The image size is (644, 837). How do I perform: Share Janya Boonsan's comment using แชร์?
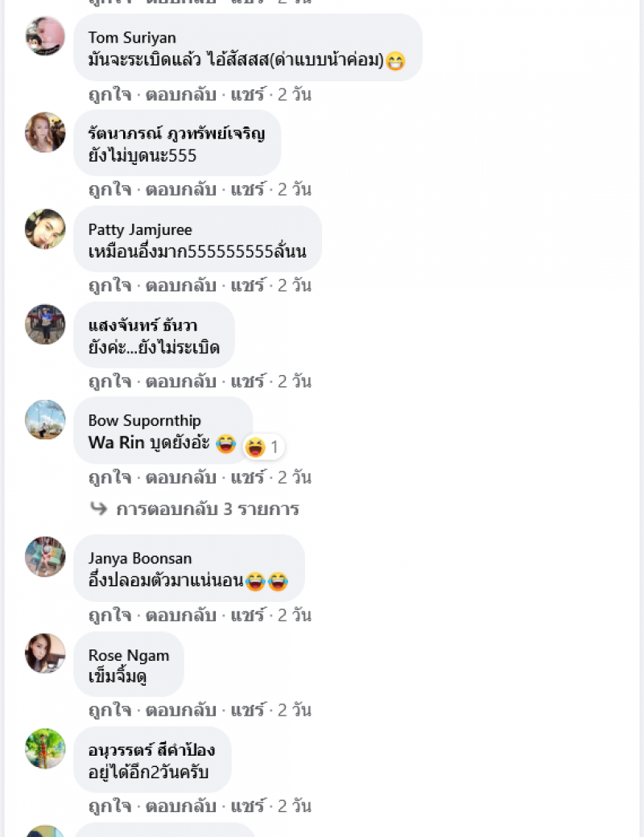tap(247, 615)
